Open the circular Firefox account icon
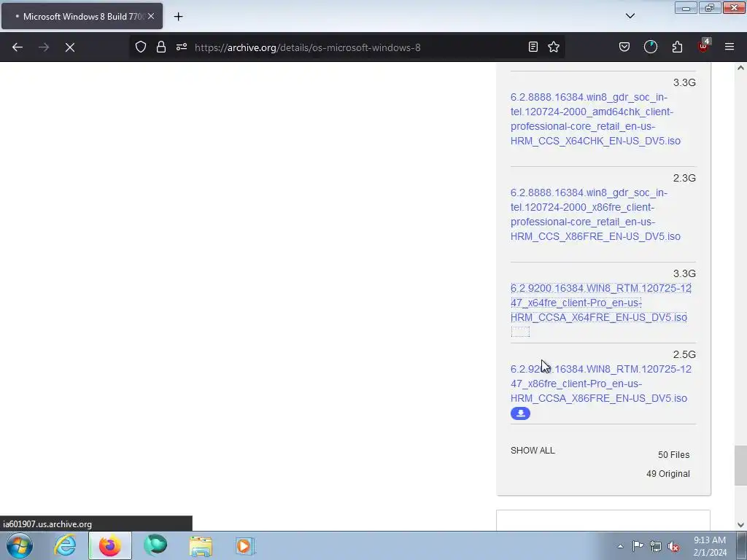 pyautogui.click(x=650, y=47)
